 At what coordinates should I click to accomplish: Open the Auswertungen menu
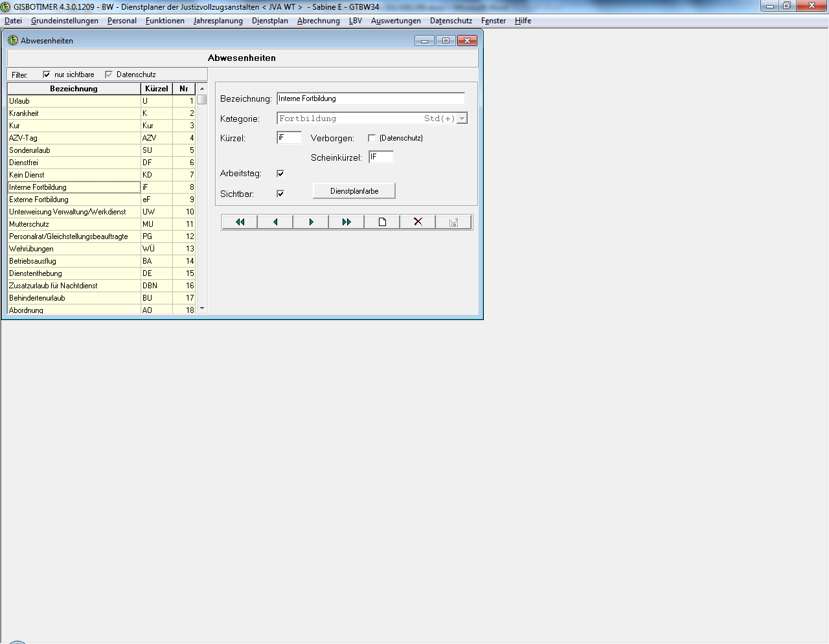396,21
